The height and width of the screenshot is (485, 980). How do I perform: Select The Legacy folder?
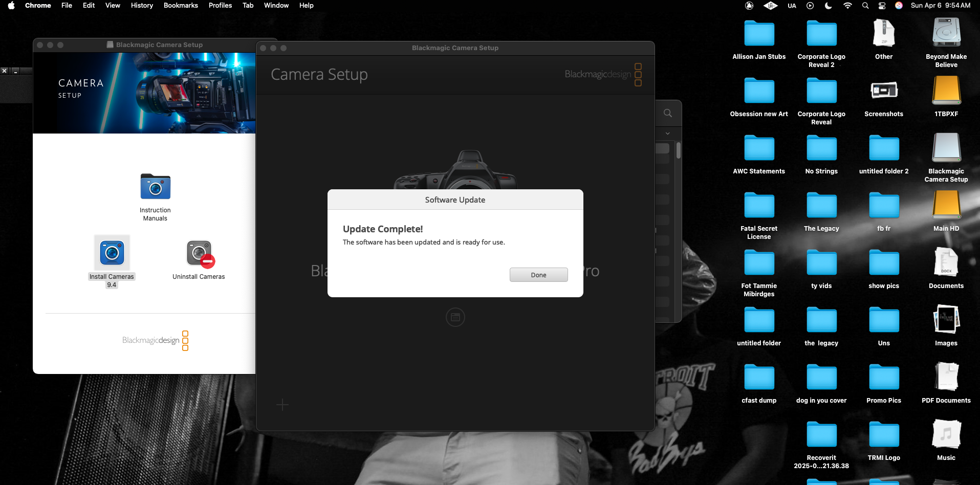821,206
